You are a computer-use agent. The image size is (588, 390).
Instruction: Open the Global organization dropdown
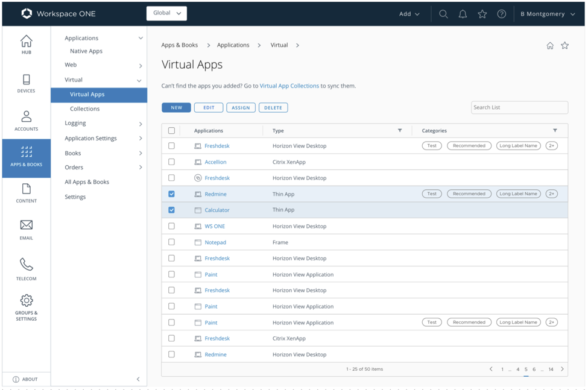(166, 13)
